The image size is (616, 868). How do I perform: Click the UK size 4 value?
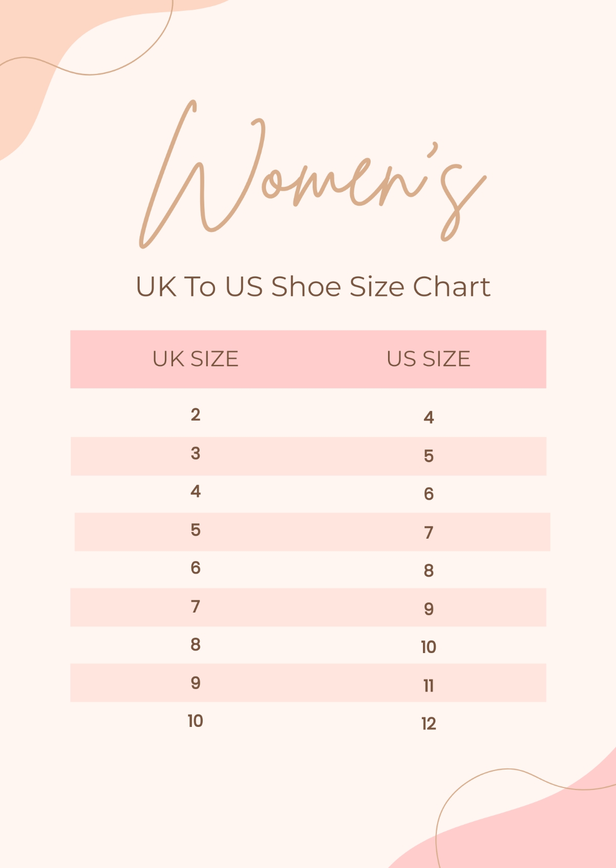pyautogui.click(x=196, y=491)
